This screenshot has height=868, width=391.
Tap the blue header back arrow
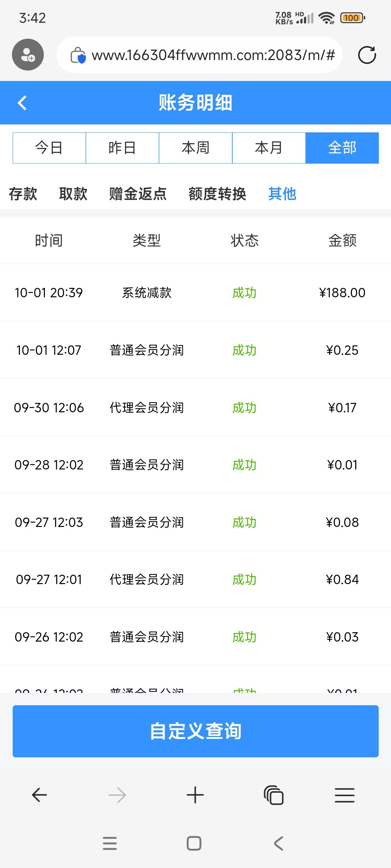pyautogui.click(x=22, y=103)
